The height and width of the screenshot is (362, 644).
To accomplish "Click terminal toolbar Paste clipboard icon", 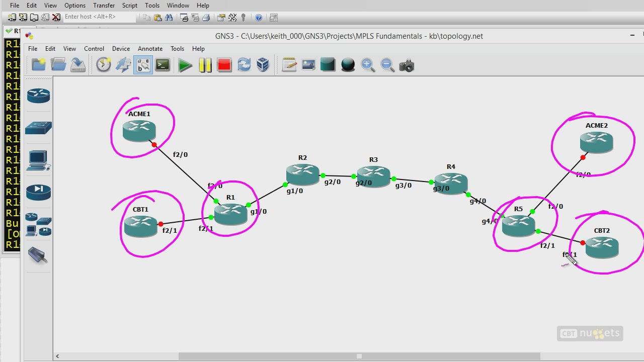I will click(158, 18).
